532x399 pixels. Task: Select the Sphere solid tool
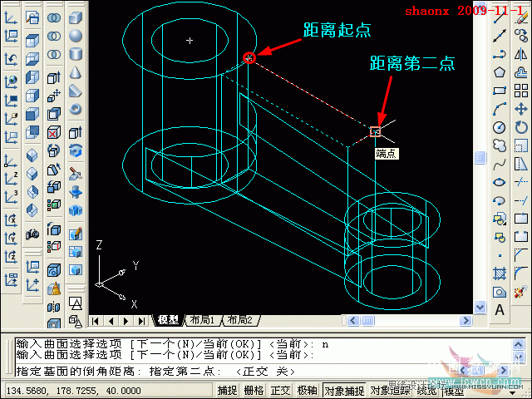point(76,36)
